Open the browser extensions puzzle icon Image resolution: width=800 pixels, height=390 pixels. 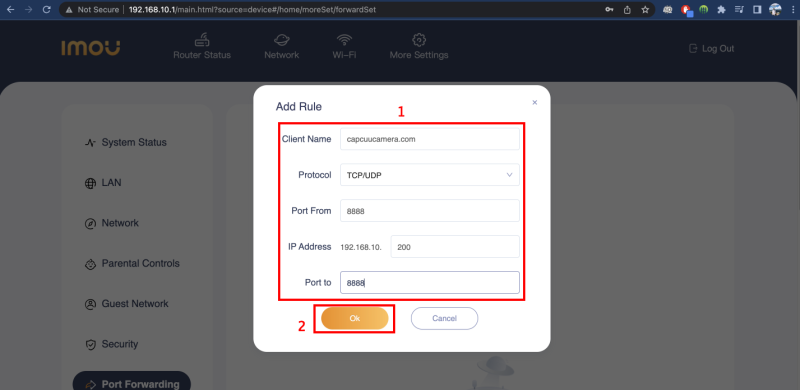[721, 9]
